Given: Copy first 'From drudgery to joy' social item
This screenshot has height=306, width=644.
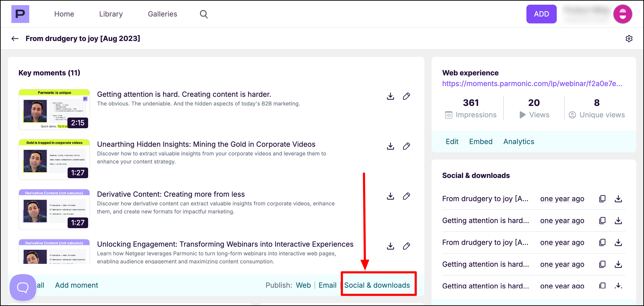Looking at the screenshot, I should pyautogui.click(x=602, y=199).
